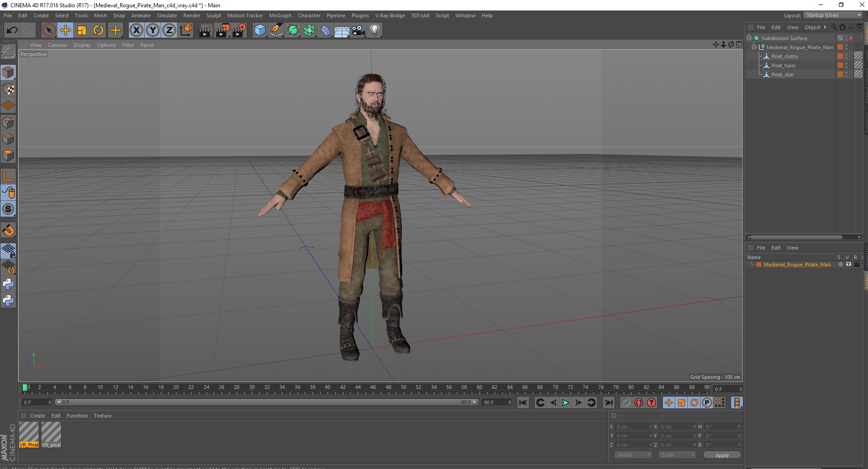Viewport: 868px width, 469px height.
Task: Select Pirat_cloths object
Action: (x=785, y=56)
